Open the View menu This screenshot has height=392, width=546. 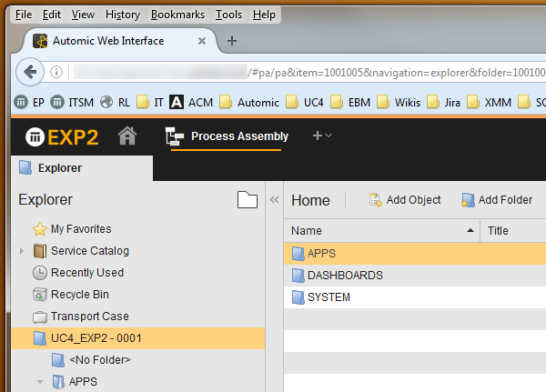(x=83, y=15)
